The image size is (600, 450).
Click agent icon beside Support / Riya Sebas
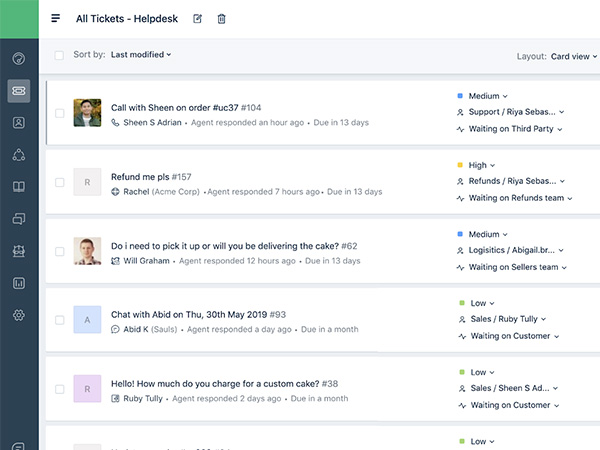460,112
